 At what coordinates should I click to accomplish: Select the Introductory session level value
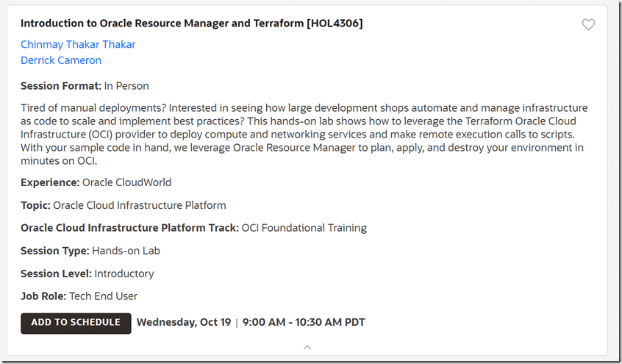click(x=124, y=274)
